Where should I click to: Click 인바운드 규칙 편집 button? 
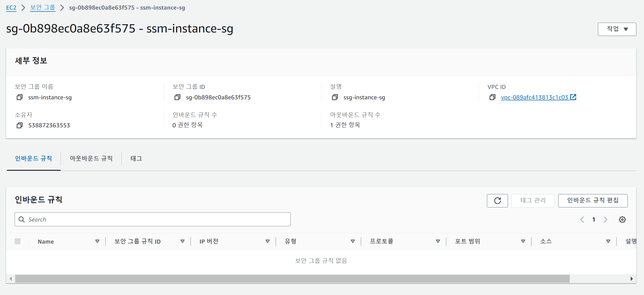(593, 201)
